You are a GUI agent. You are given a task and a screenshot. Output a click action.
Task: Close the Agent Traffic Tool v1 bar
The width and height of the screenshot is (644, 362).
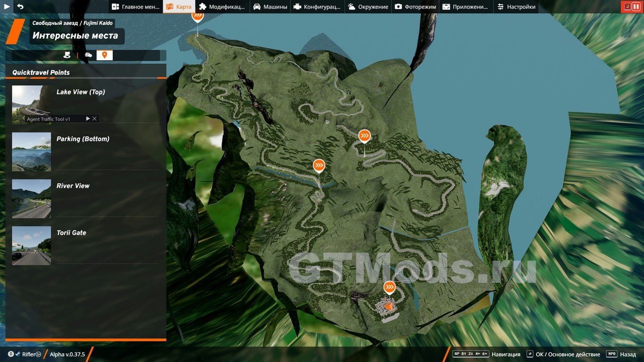[x=94, y=119]
